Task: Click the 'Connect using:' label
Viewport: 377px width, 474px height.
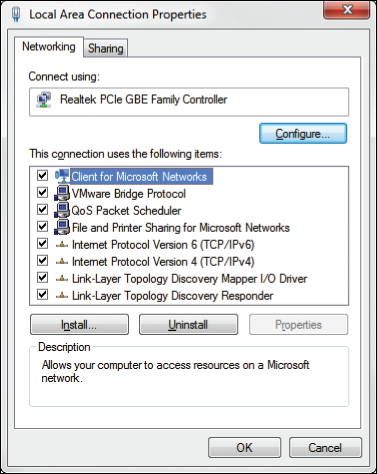Action: point(64,77)
